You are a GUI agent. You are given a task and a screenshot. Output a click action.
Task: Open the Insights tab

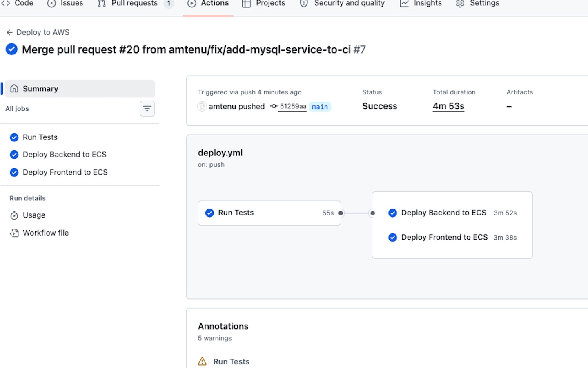pyautogui.click(x=421, y=3)
